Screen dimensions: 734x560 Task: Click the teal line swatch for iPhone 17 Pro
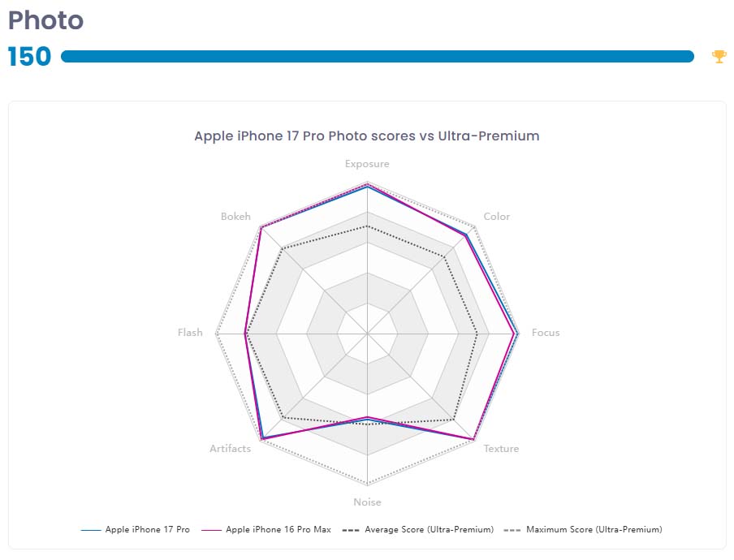90,530
